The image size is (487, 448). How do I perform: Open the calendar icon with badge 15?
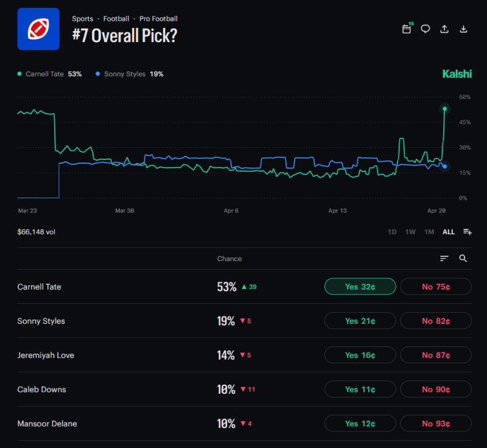[x=407, y=29]
